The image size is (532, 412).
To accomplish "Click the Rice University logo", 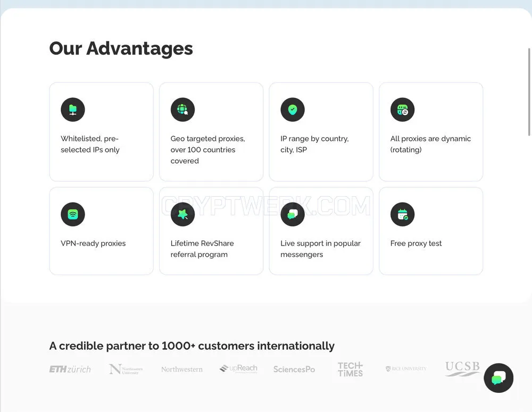I will 406,368.
